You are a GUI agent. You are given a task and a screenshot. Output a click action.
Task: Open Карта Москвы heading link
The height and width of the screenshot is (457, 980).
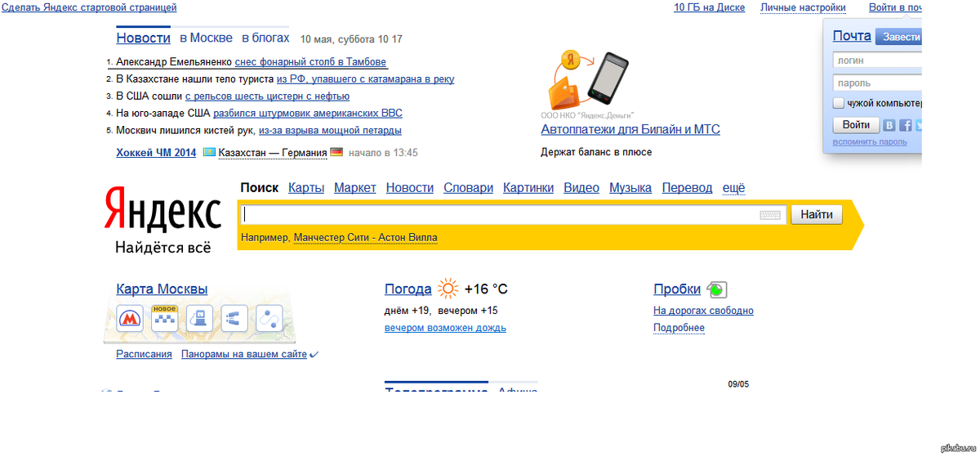coord(162,289)
